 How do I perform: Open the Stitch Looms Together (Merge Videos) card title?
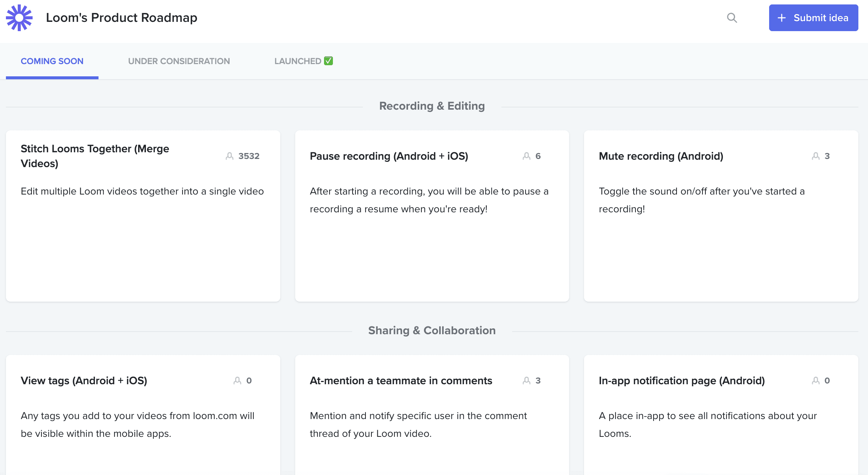coord(95,156)
